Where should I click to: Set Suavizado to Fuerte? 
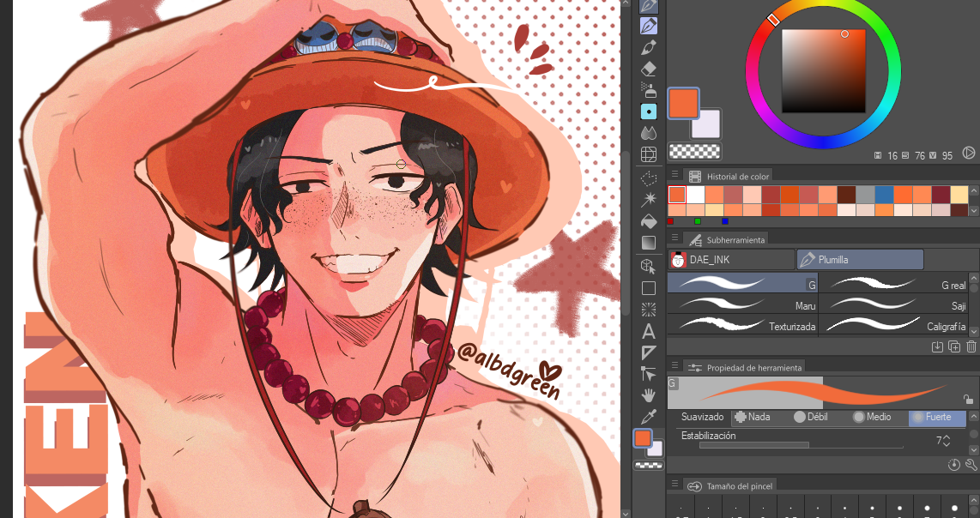tap(937, 417)
